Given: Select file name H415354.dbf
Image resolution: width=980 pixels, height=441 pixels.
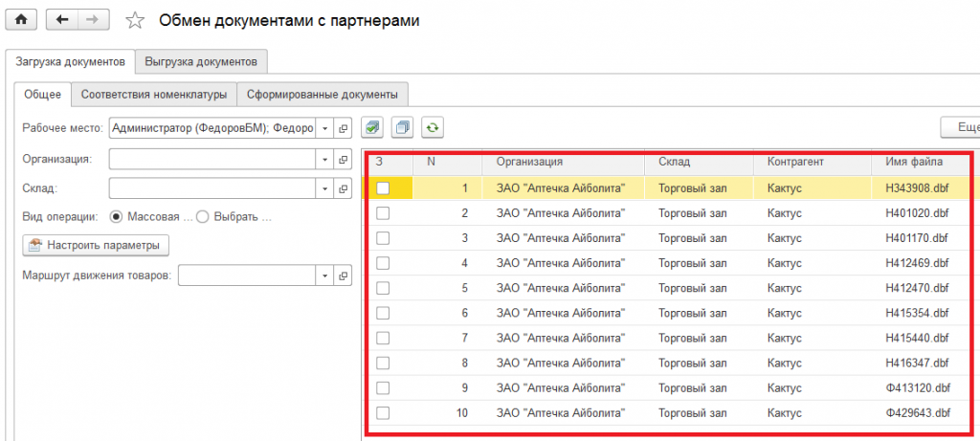Looking at the screenshot, I should point(917,313).
